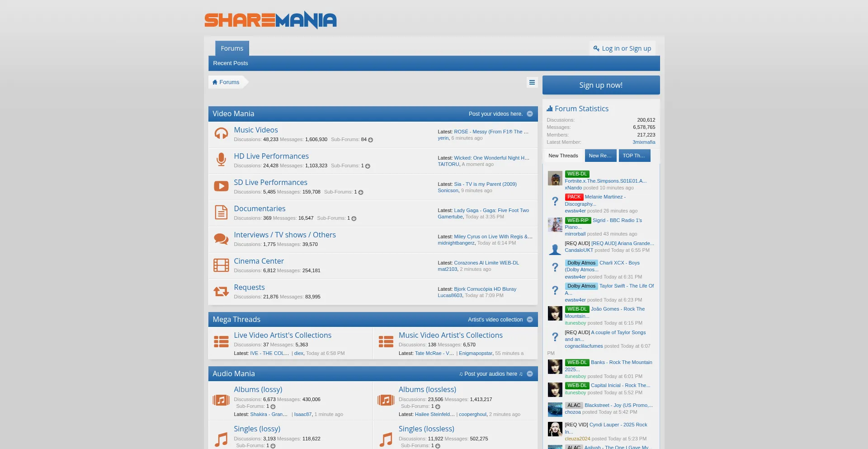Image resolution: width=868 pixels, height=449 pixels.
Task: Expand Albums (lossless) sub-forums popup
Action: (438, 406)
